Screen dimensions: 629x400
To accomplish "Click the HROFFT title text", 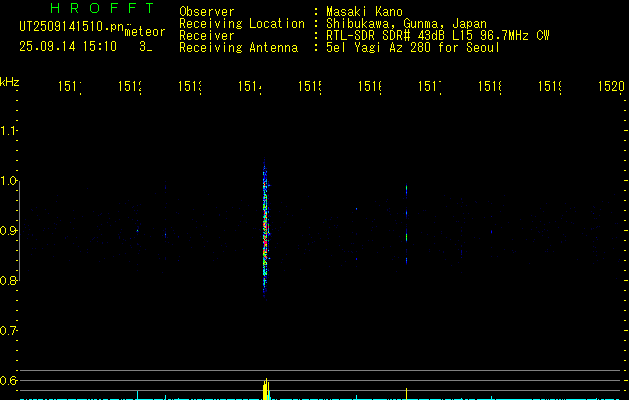I will 102,8.
